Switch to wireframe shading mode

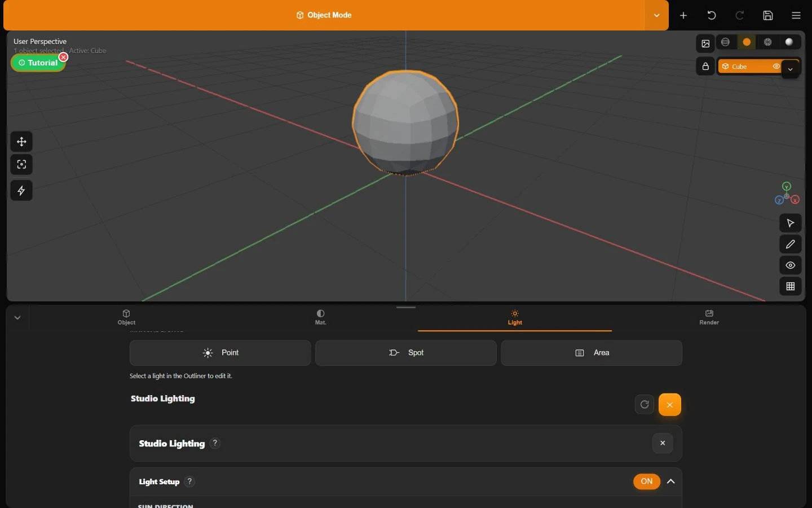click(726, 42)
